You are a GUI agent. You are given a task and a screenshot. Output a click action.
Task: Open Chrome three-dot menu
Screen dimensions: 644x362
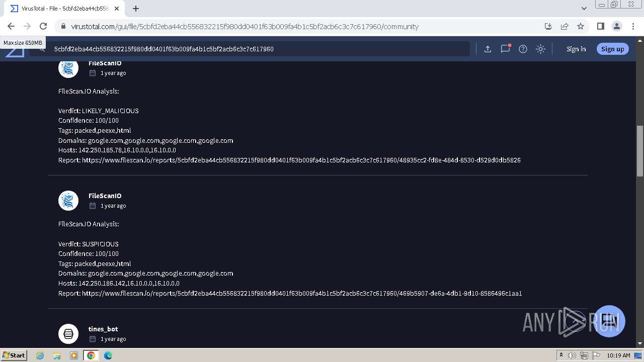pos(633,26)
